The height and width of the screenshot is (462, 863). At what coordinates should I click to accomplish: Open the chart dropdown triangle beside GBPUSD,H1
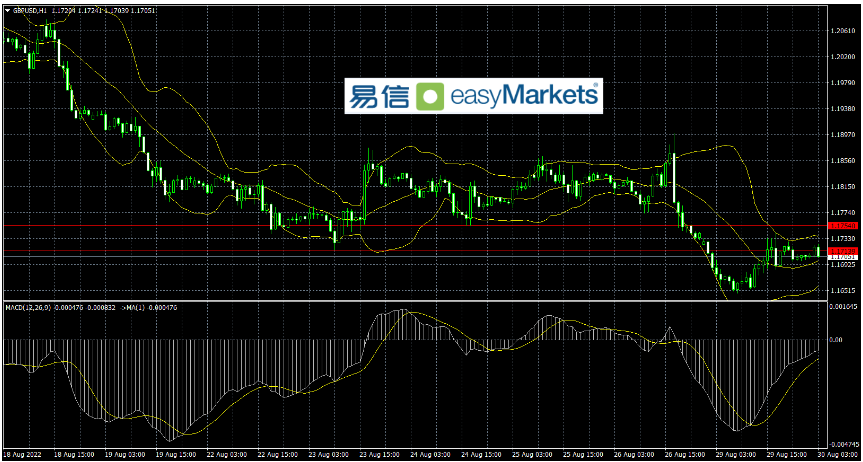tap(7, 10)
